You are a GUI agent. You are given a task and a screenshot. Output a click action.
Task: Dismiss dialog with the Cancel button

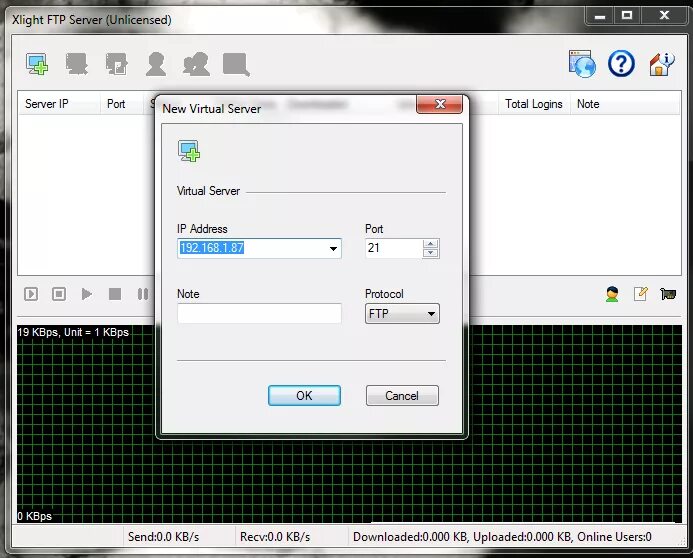402,395
